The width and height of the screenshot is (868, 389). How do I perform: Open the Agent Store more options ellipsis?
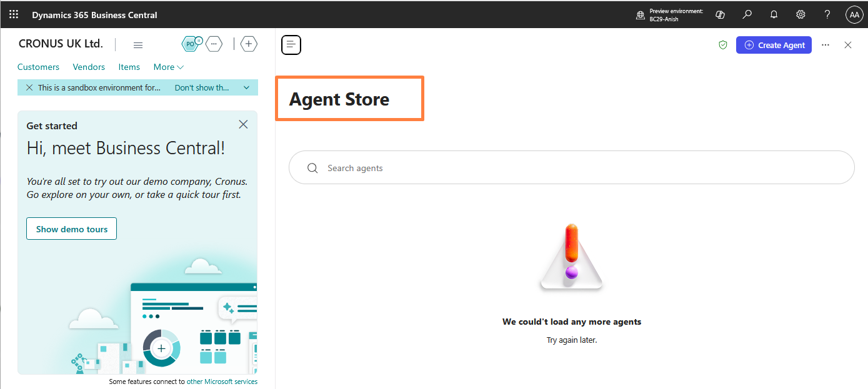click(826, 45)
